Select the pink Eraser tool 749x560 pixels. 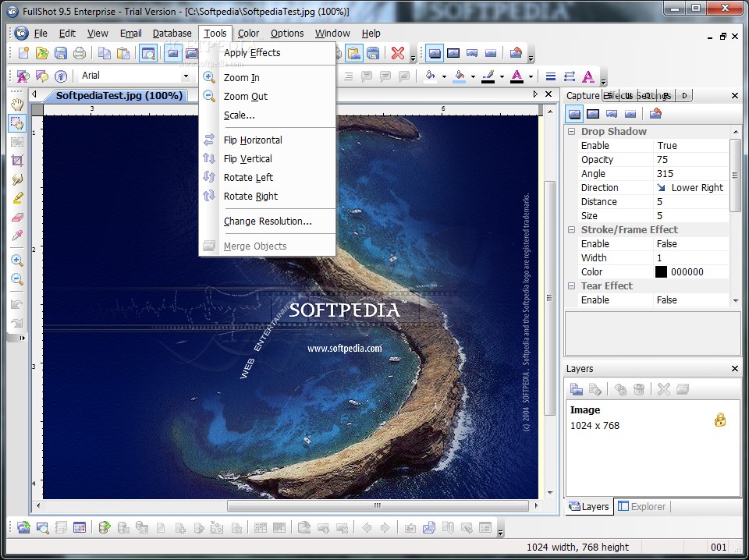point(17,217)
